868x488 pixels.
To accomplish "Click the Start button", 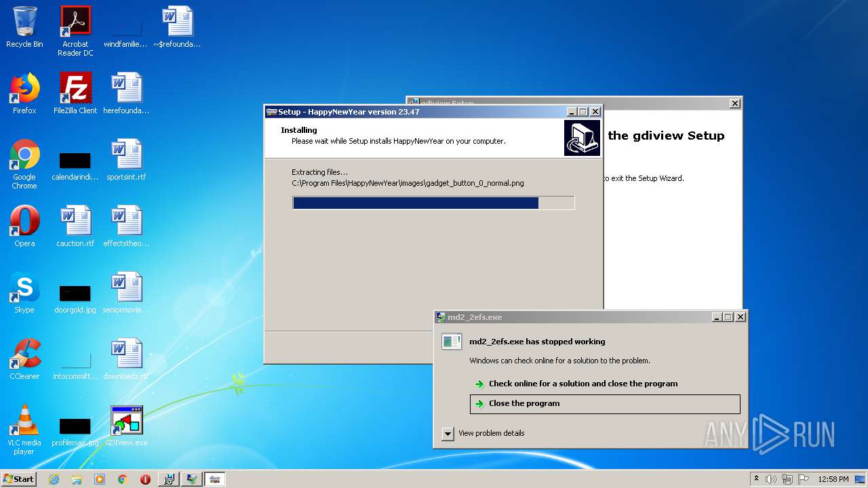I will tap(19, 479).
